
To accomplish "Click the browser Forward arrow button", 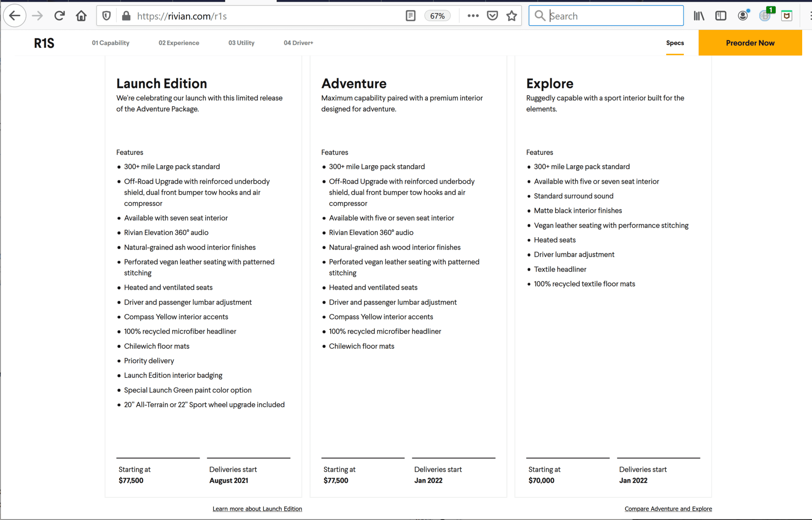I will [38, 16].
